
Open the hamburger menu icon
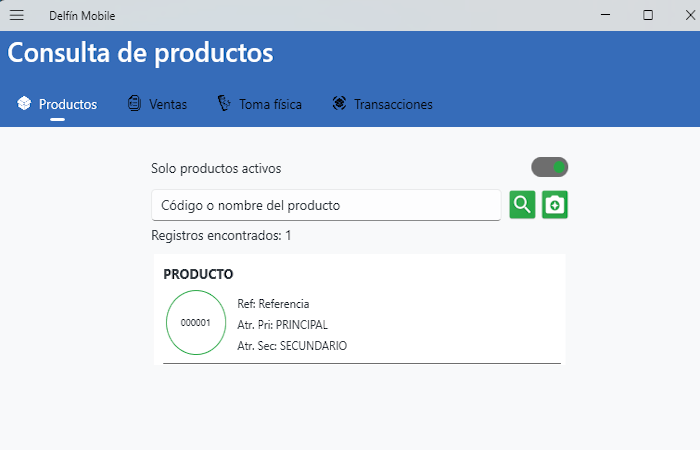(17, 15)
